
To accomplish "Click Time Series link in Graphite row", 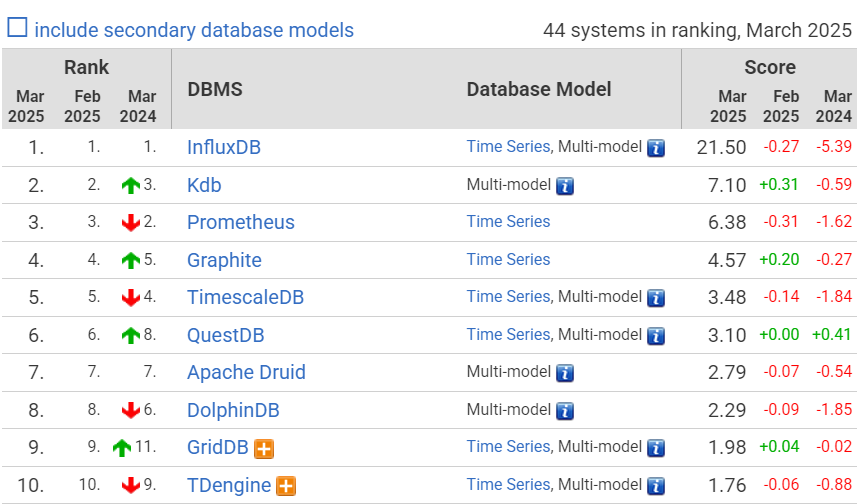I will 508,259.
